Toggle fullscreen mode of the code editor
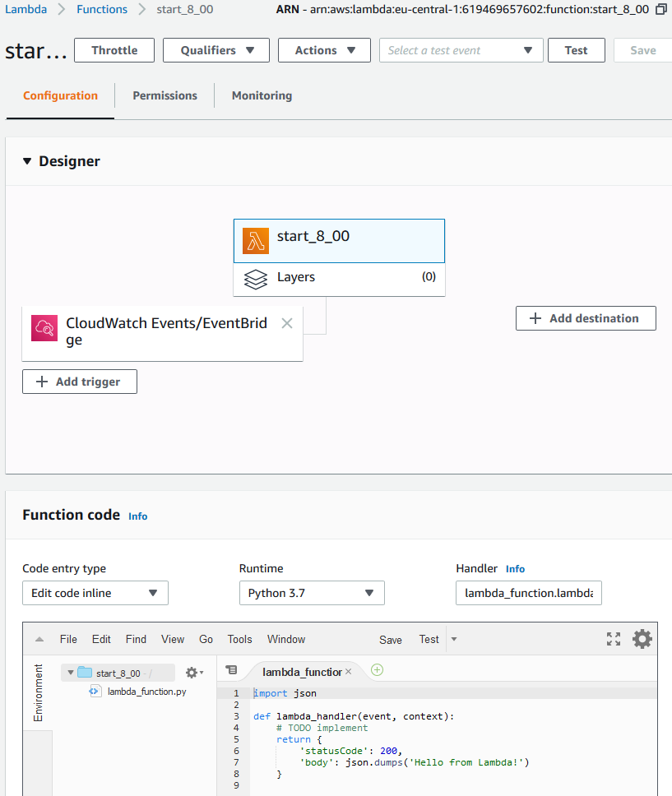Image resolution: width=672 pixels, height=796 pixels. 614,639
